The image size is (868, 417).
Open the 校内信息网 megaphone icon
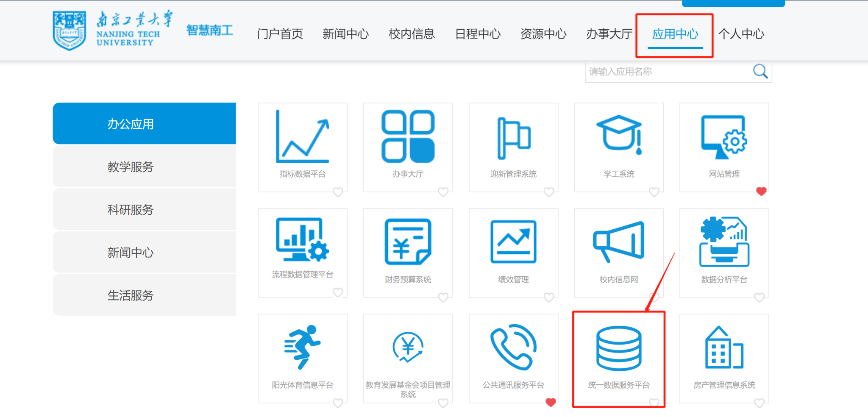click(x=619, y=242)
